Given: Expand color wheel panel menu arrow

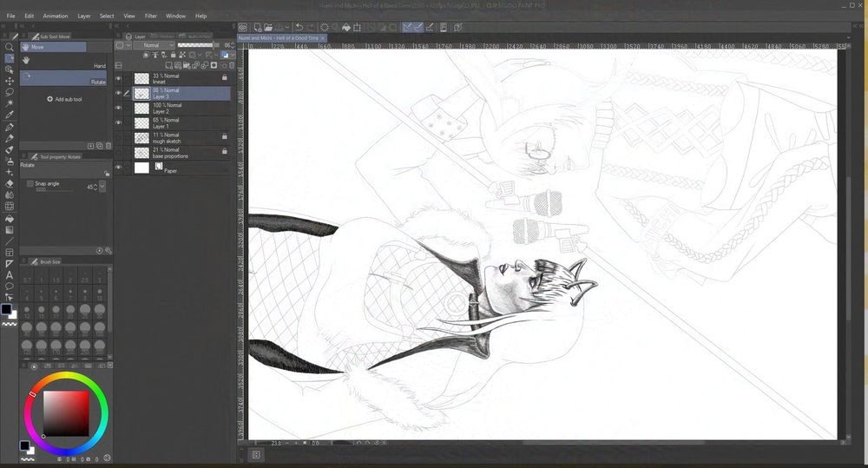Looking at the screenshot, I should coord(110,366).
